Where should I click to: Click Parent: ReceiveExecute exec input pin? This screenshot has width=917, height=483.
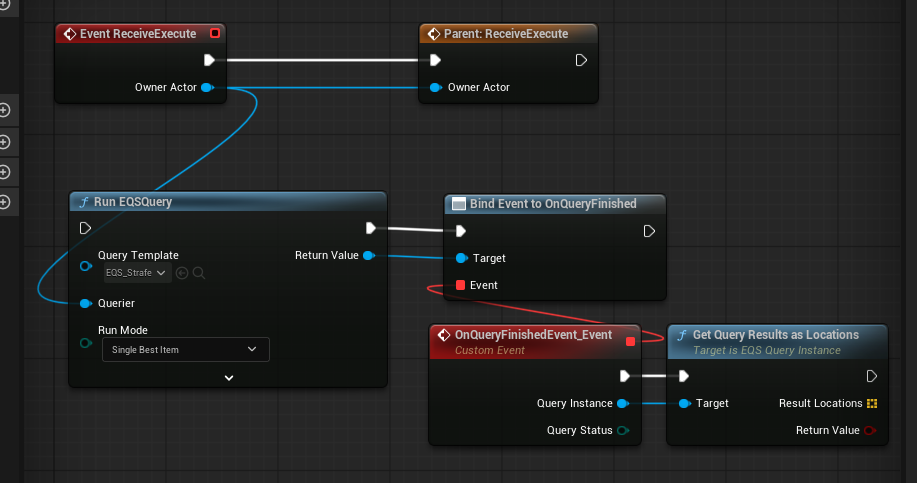435,60
